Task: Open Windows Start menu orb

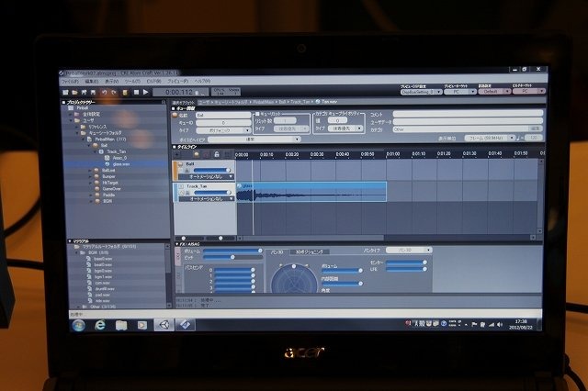Action: (79, 325)
